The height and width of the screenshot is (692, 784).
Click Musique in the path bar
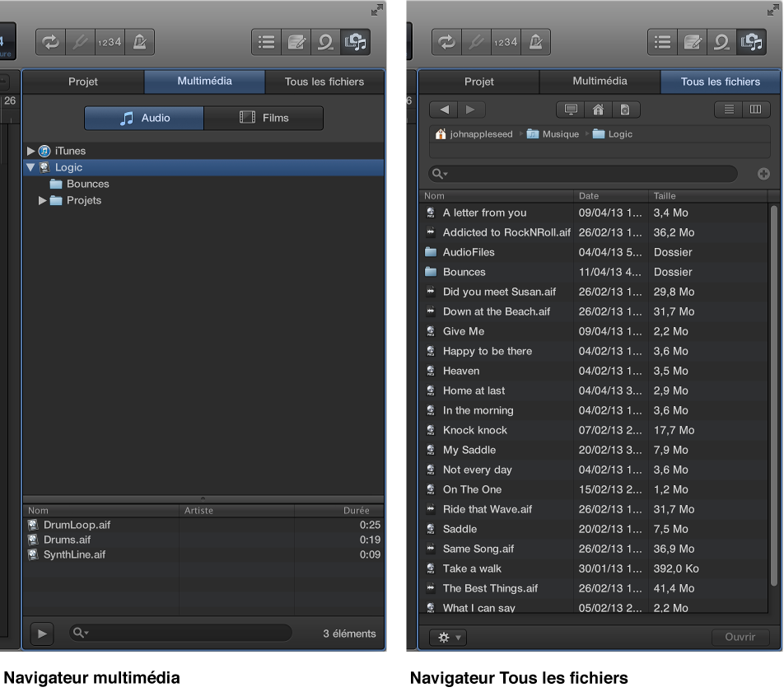pos(553,134)
